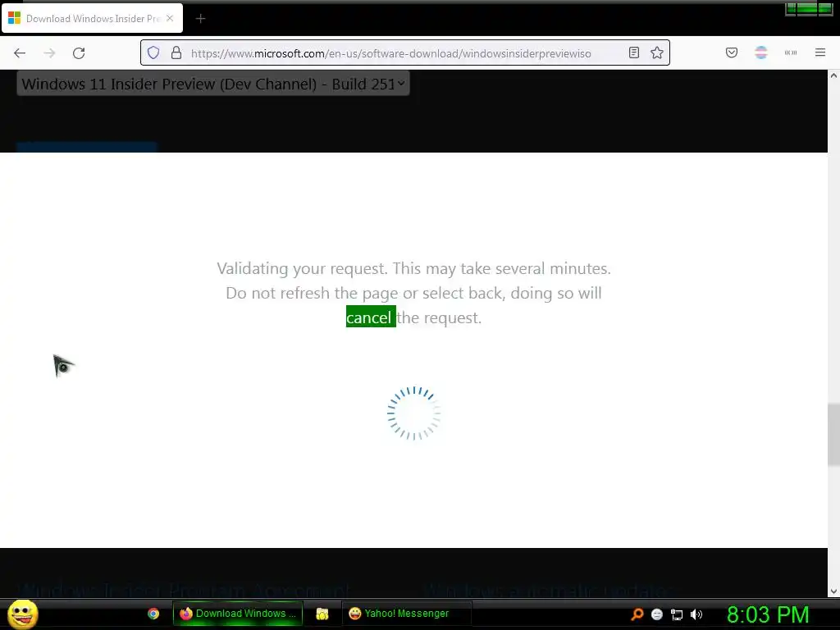Click the "Validating your request" message line
This screenshot has height=630, width=840.
click(413, 268)
